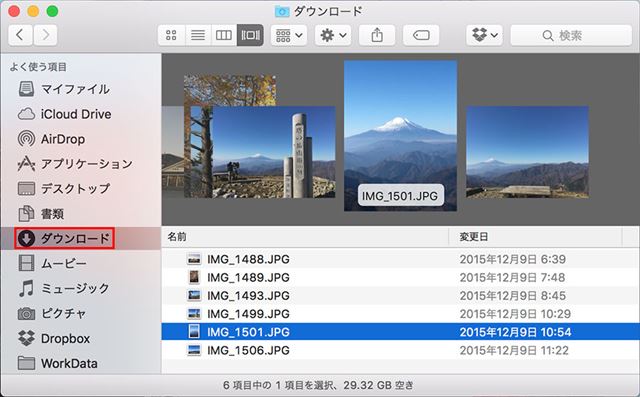Click the IMG_1506.JPG file thumbnail icon
Screen dimensions: 640x397
click(194, 350)
